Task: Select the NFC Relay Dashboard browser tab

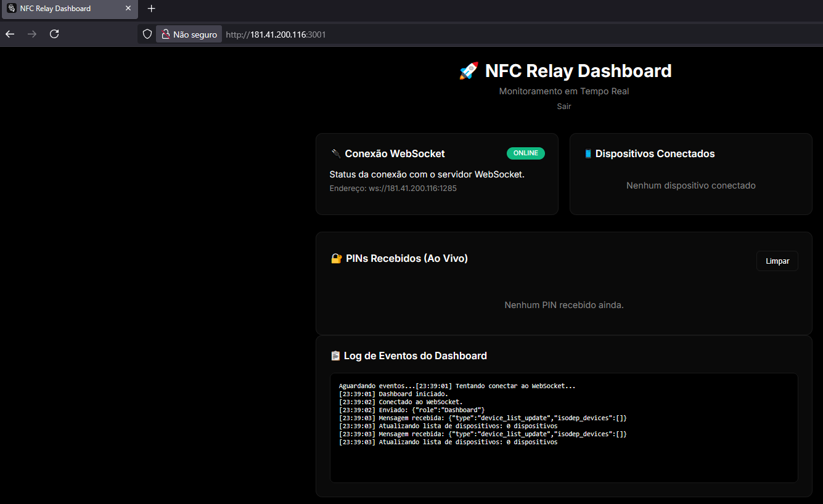Action: (62, 9)
